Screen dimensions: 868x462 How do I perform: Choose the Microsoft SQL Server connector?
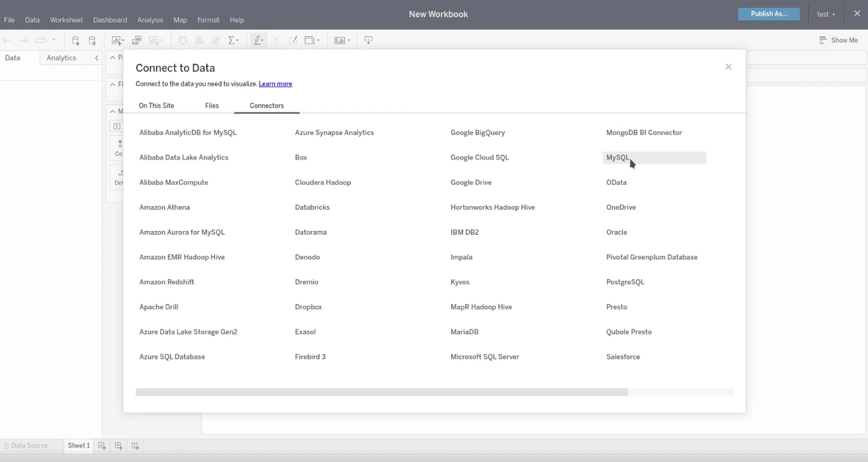(484, 357)
